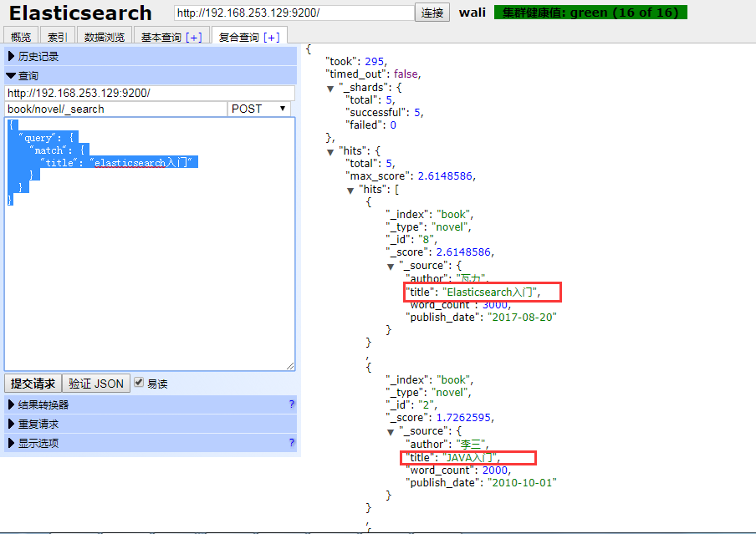
Task: Open help for 结果转换器
Action: coord(291,404)
